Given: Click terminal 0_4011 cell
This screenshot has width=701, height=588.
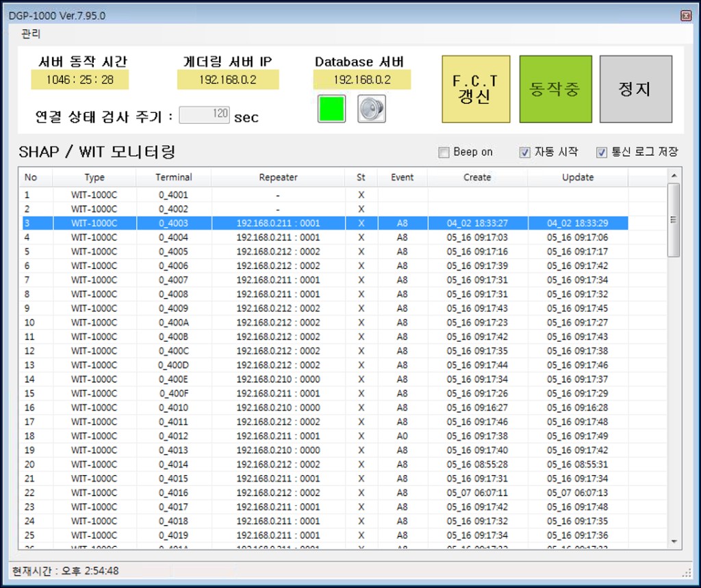Looking at the screenshot, I should (173, 422).
